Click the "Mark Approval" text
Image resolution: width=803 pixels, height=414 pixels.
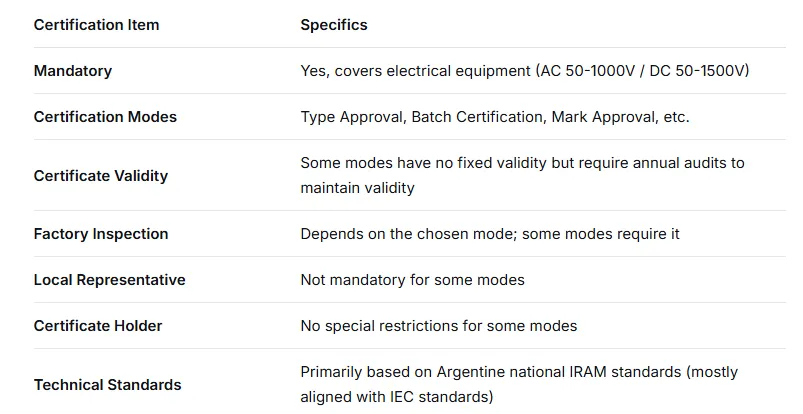coord(603,117)
